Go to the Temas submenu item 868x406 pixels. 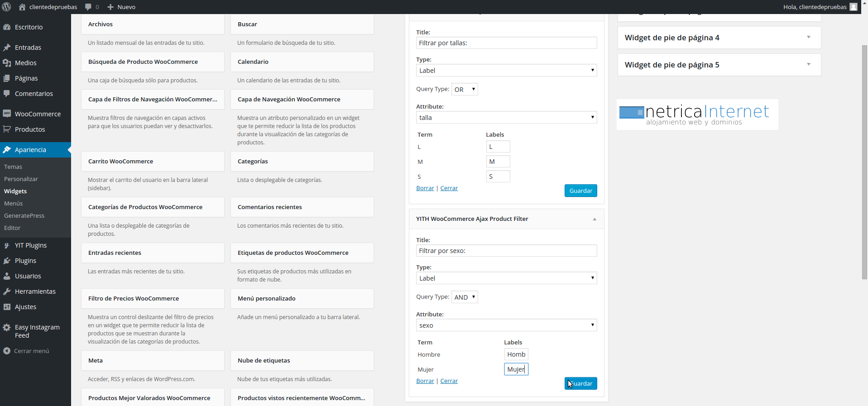pos(13,167)
